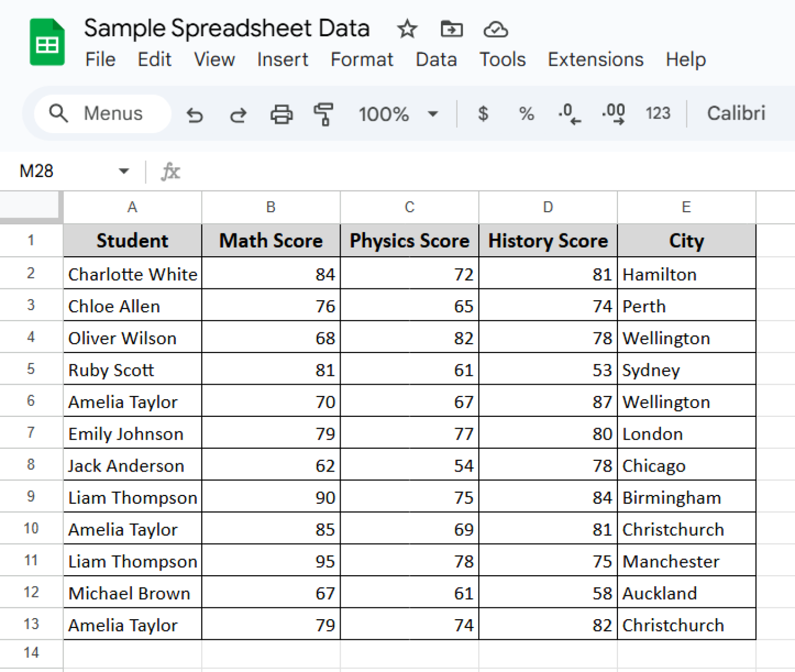Star the spreadsheet as favorite
795x672 pixels.
coord(407,30)
